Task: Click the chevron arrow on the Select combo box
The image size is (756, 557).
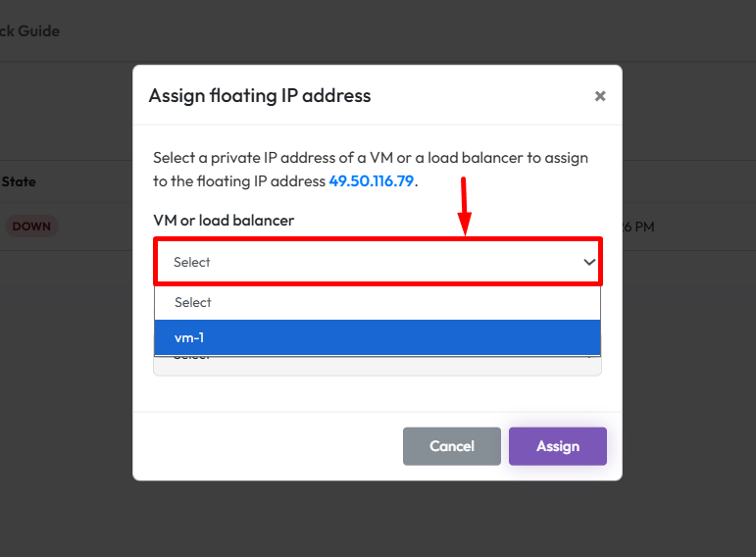Action: pos(589,262)
